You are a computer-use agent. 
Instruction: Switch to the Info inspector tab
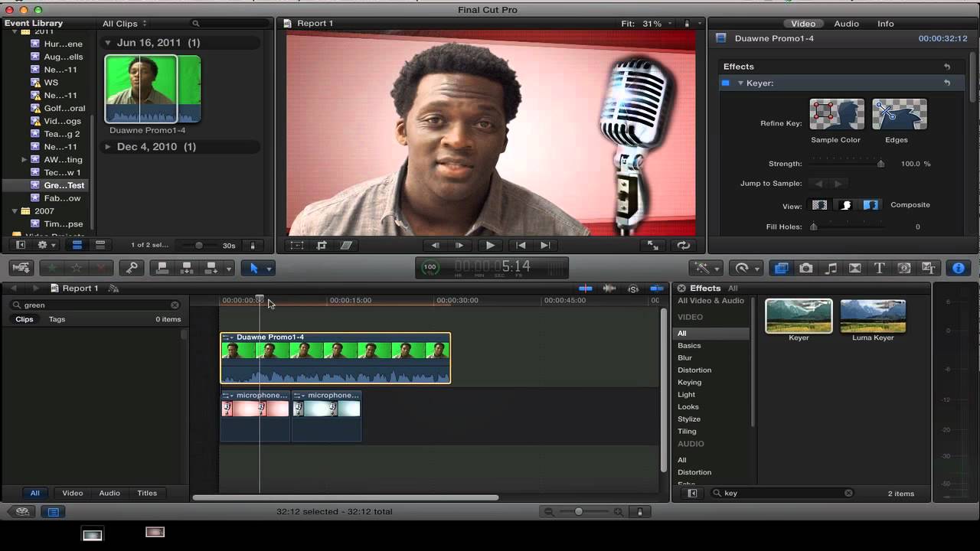[886, 24]
